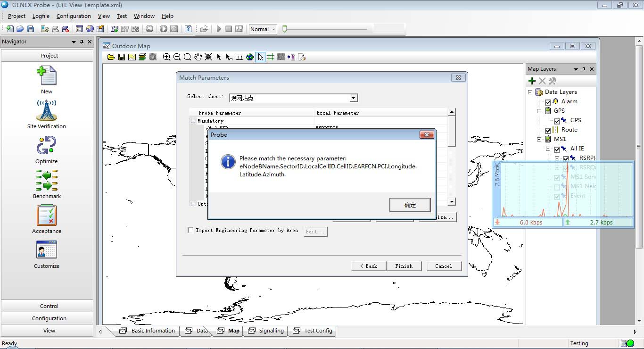This screenshot has height=349, width=644.
Task: Click the save icon in Outdoor Map toolbar
Action: click(x=122, y=57)
